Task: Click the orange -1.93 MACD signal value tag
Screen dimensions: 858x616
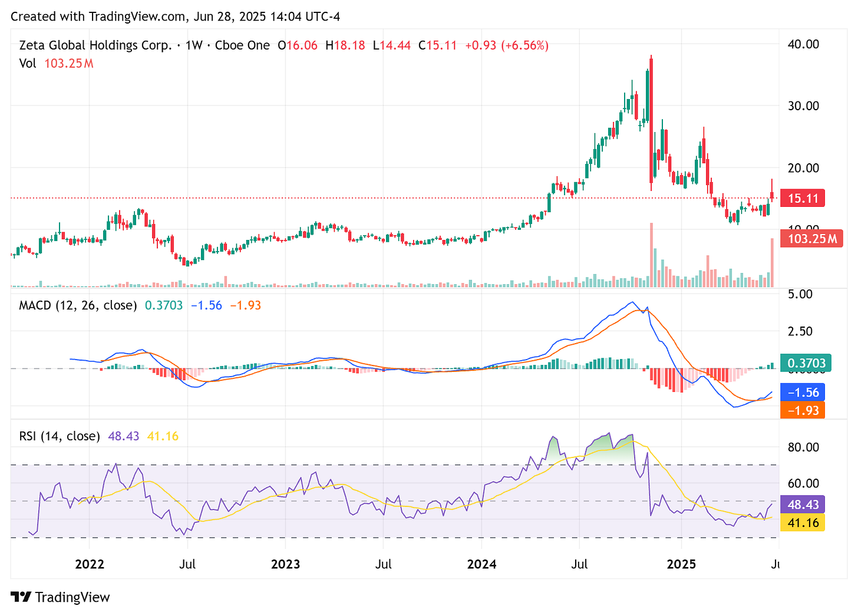Action: click(x=802, y=410)
